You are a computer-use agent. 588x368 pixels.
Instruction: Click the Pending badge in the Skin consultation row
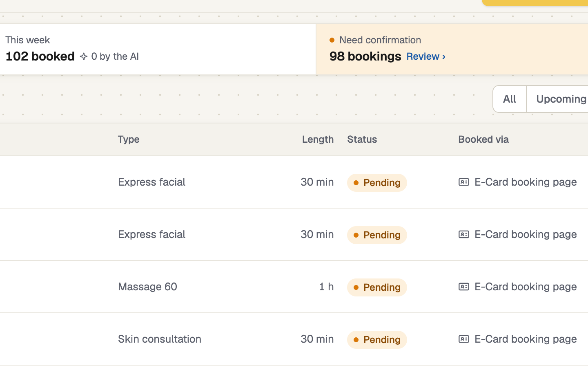[377, 340]
